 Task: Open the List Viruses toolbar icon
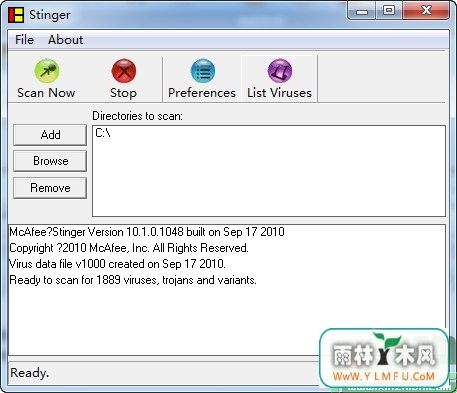click(x=280, y=71)
